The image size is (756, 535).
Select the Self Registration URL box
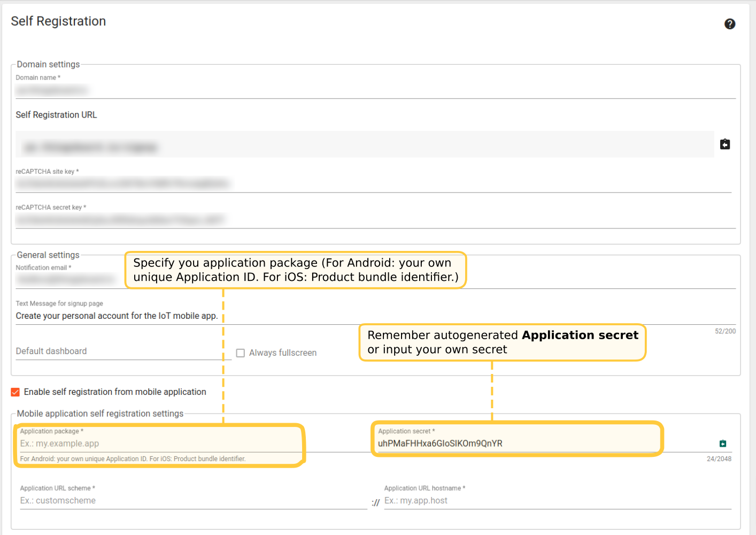(364, 145)
